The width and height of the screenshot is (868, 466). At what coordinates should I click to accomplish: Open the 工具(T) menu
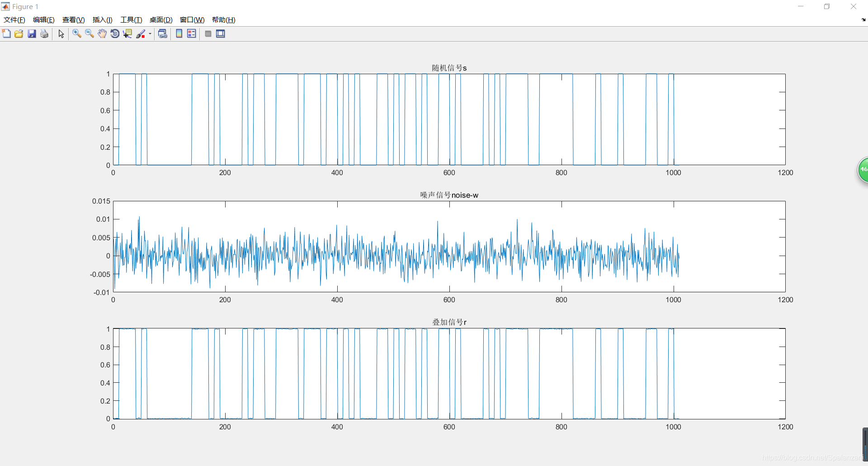coord(131,20)
